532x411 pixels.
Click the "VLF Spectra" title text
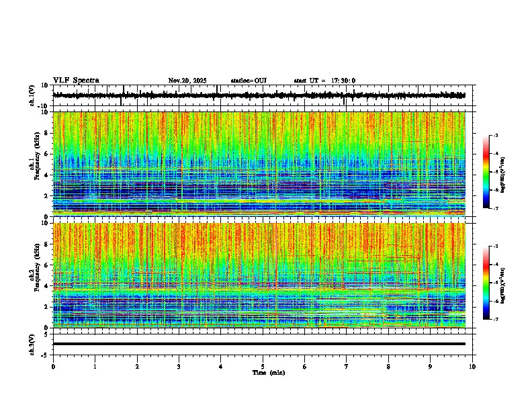[x=76, y=81]
